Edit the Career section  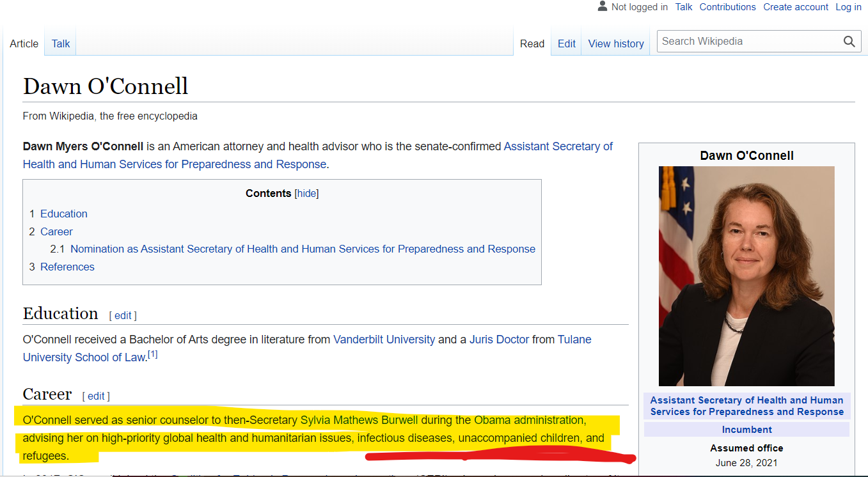pyautogui.click(x=96, y=396)
